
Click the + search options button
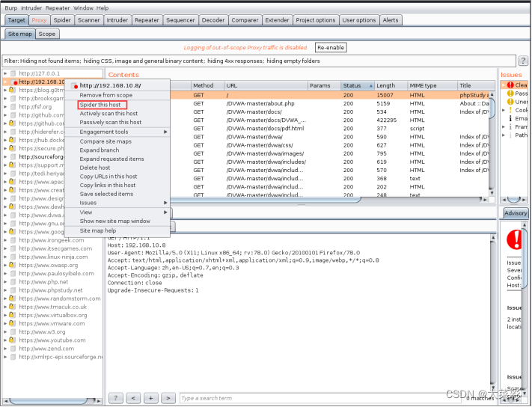click(151, 398)
